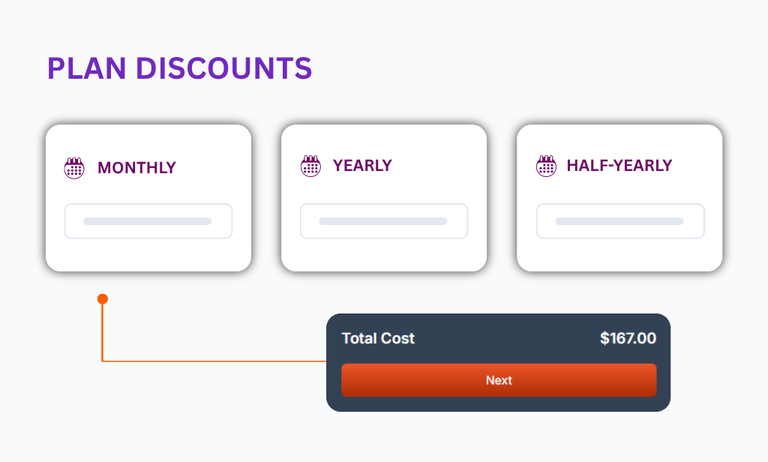Click the $167.00 total amount
The width and height of the screenshot is (768, 462).
click(x=628, y=339)
